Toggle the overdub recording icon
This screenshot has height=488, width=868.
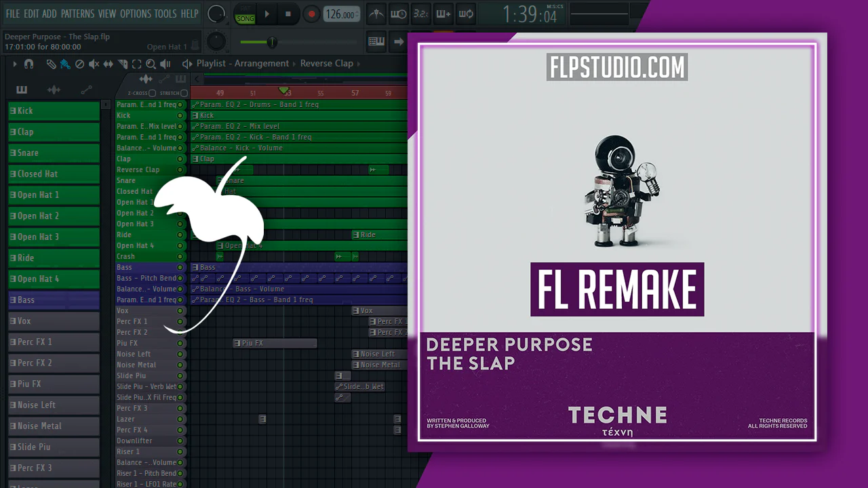click(x=443, y=14)
